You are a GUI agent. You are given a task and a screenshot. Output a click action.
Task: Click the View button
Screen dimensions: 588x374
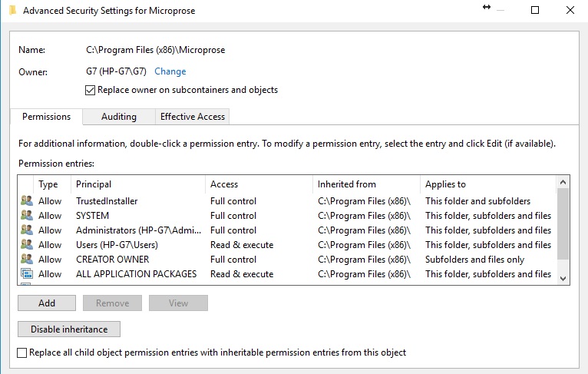point(178,303)
